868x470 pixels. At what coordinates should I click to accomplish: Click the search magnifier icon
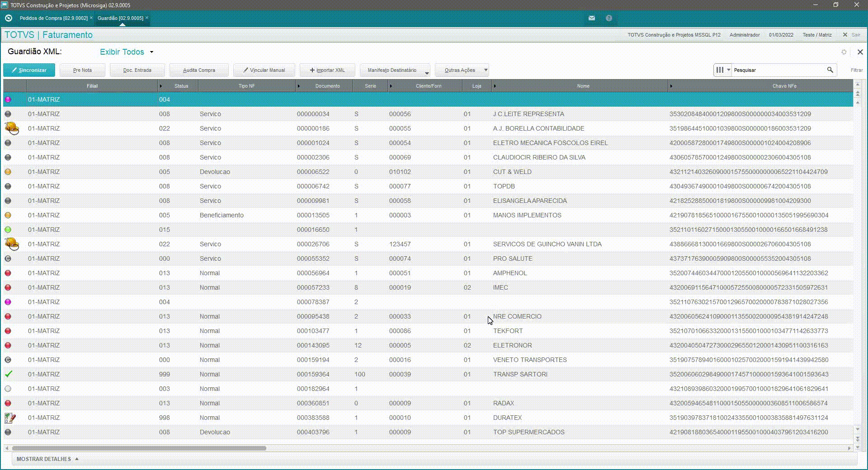[830, 70]
